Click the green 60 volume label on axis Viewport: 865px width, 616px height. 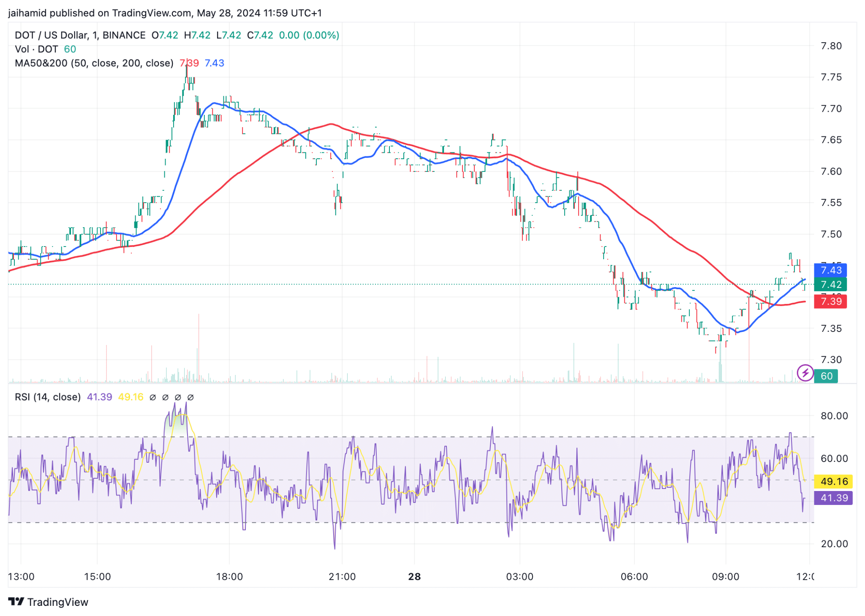pos(826,376)
